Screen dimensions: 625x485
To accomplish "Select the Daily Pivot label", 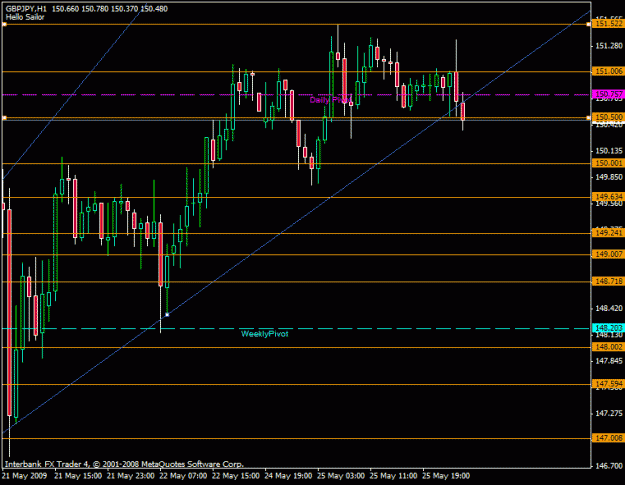I will point(330,100).
